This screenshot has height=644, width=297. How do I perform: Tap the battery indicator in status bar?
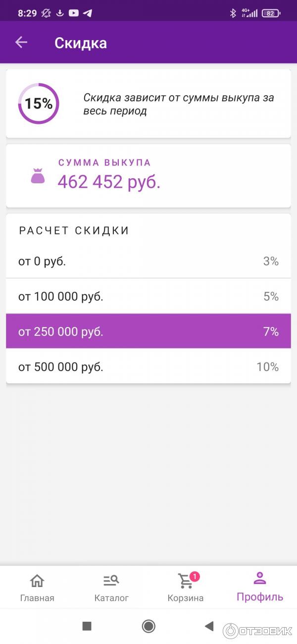(270, 13)
